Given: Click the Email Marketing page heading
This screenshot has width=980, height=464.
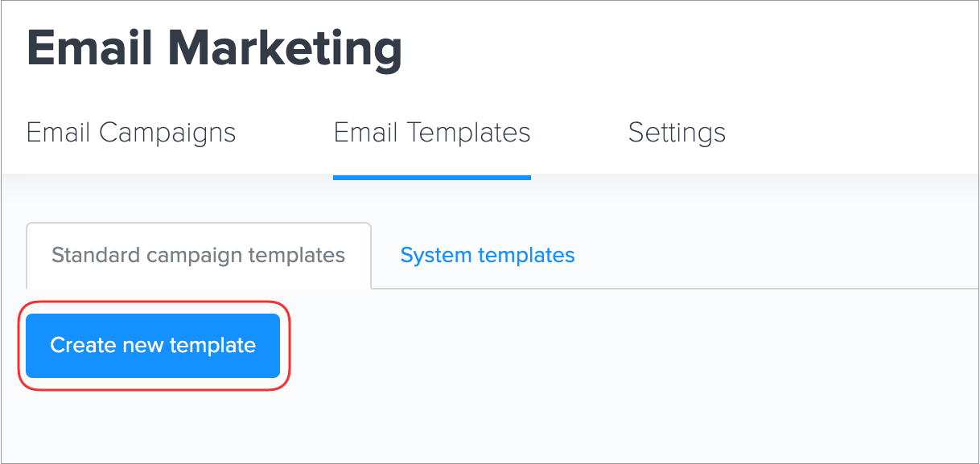Looking at the screenshot, I should pyautogui.click(x=214, y=49).
